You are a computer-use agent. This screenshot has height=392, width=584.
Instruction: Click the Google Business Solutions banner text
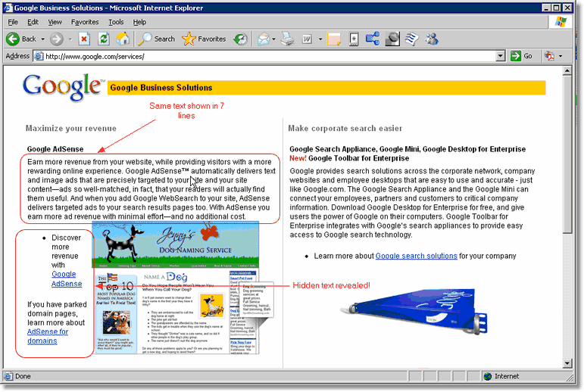click(161, 88)
